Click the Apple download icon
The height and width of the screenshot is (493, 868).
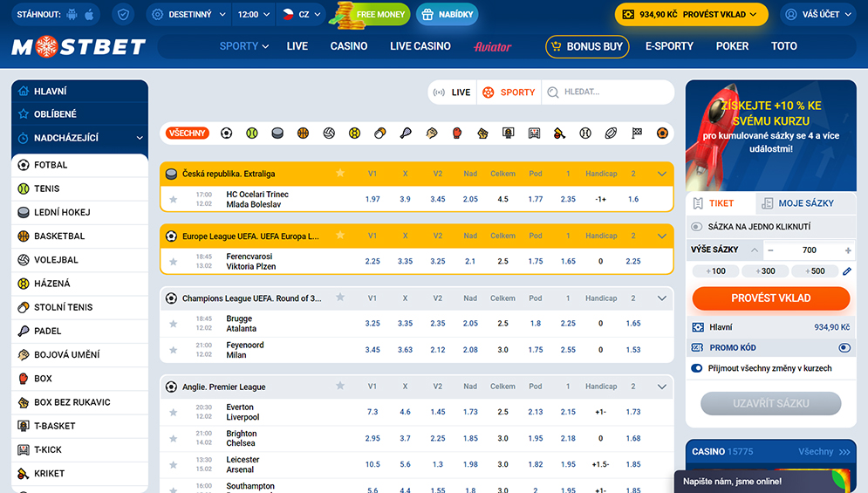coord(90,15)
